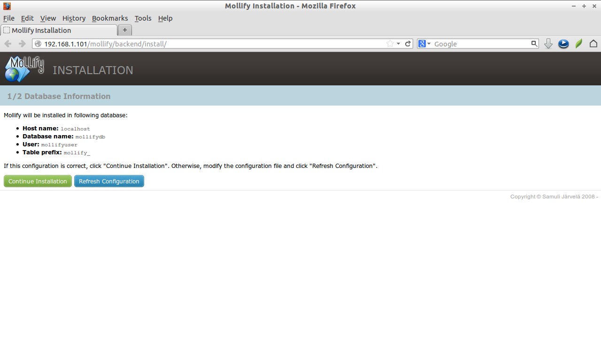The height and width of the screenshot is (364, 601).
Task: Open the Bookmarks menu
Action: click(110, 18)
